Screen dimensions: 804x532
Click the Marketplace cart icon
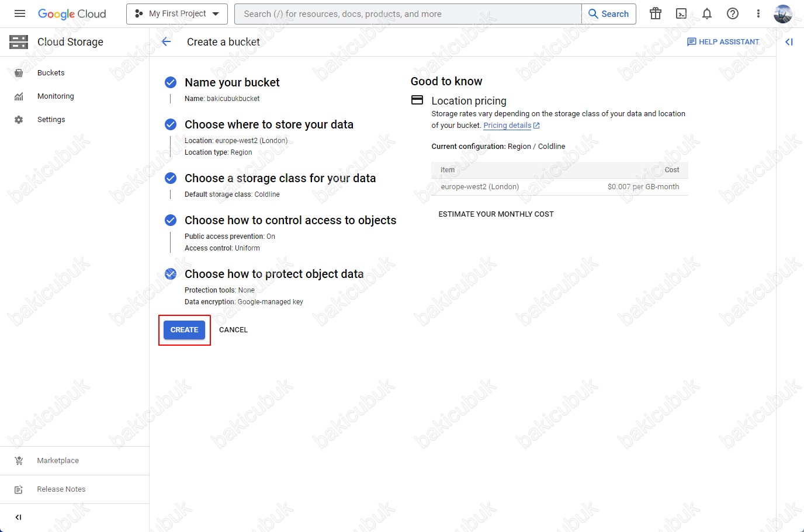pyautogui.click(x=19, y=461)
